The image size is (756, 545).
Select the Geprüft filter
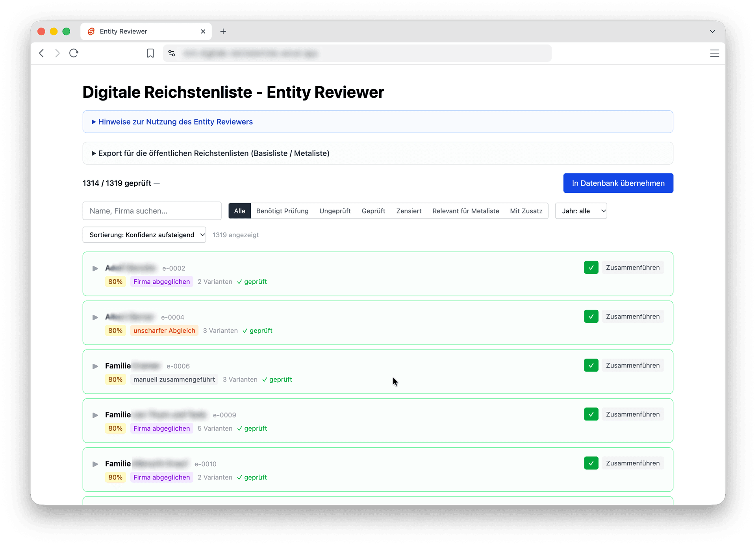click(x=373, y=211)
